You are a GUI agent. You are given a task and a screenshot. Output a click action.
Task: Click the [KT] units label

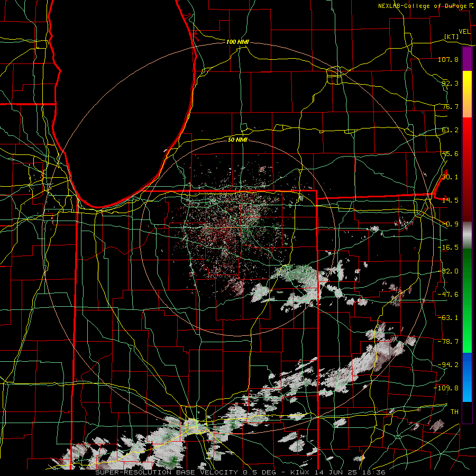452,36
